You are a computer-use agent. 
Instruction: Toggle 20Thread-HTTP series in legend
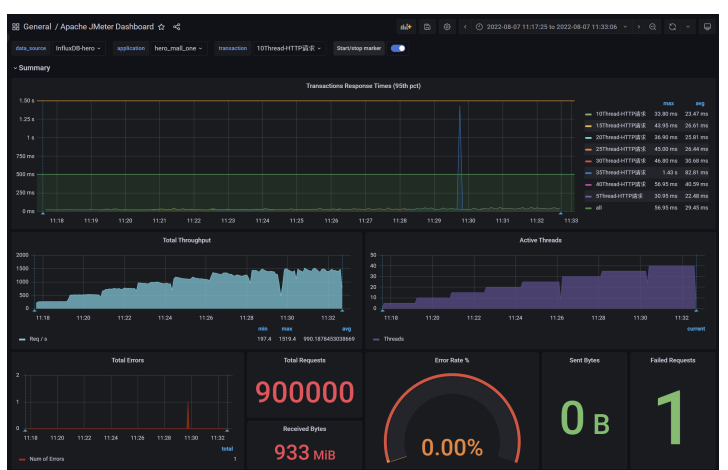[x=620, y=137]
